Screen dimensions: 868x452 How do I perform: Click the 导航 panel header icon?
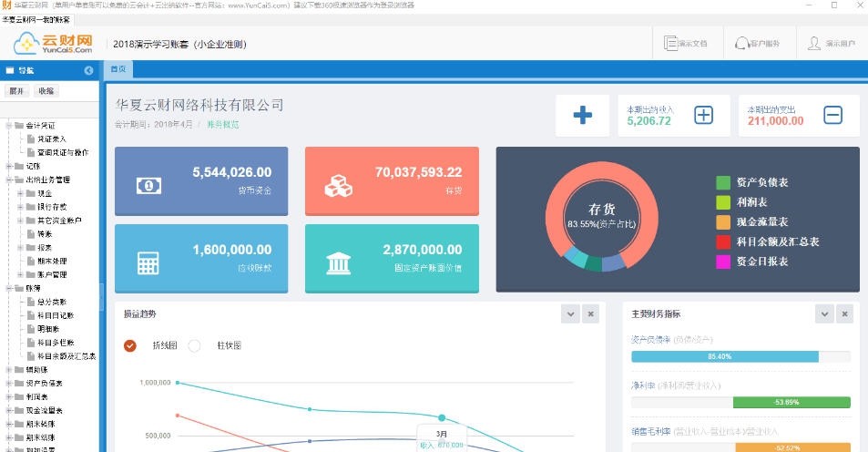coord(10,70)
